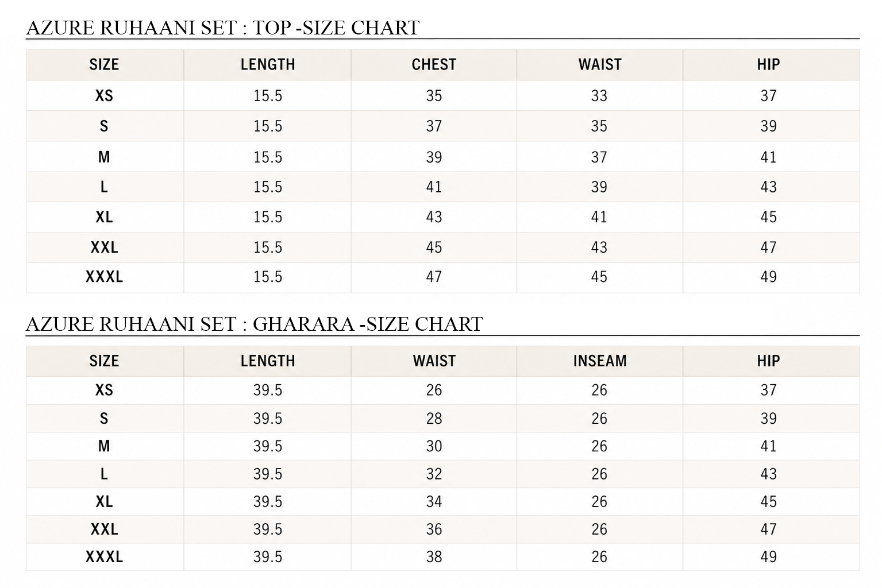Click Gharara length 39.5 for size S
The height and width of the screenshot is (588, 882).
pos(268,419)
